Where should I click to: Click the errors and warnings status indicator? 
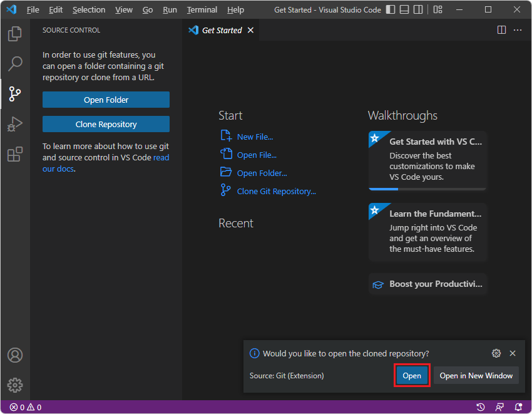pos(25,407)
